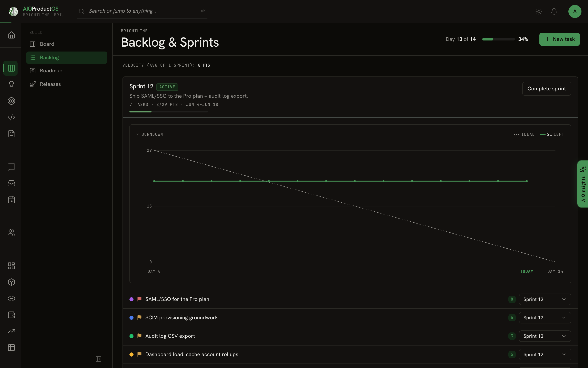The width and height of the screenshot is (588, 368).
Task: Click the search magnifier icon
Action: tap(81, 11)
